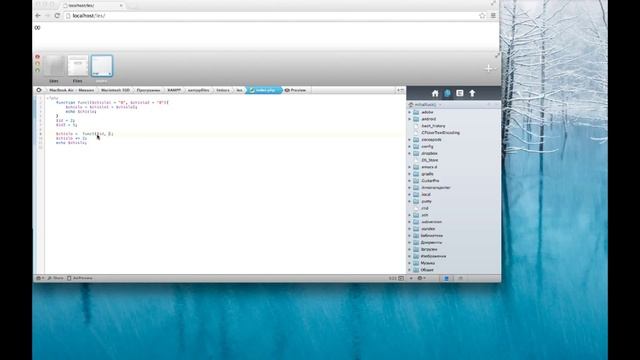Expand the .android folder
This screenshot has width=640, height=360.
(x=410, y=119)
